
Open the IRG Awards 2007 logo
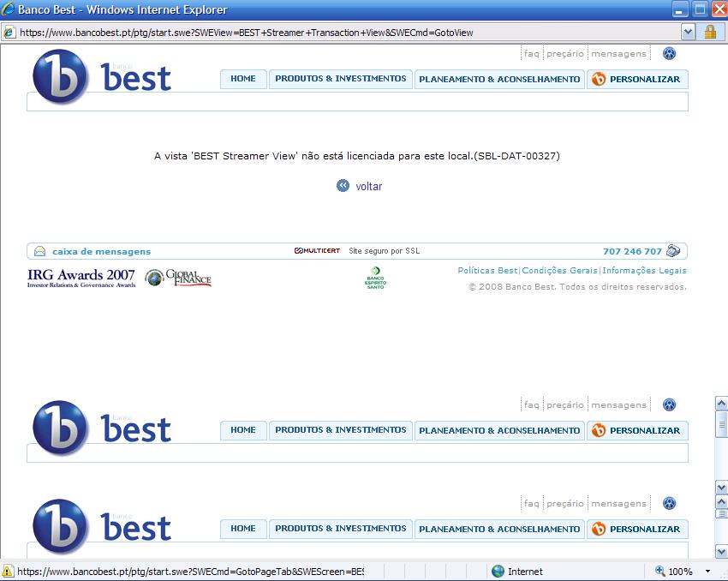(x=81, y=278)
